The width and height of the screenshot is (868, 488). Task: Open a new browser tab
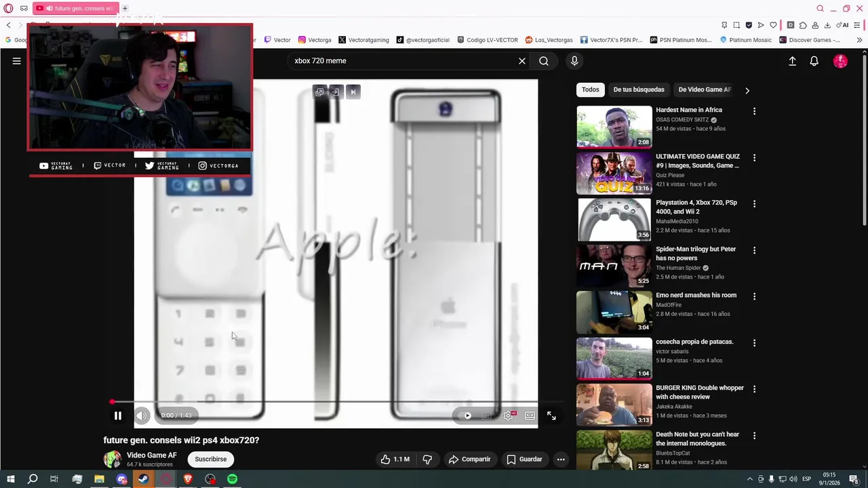coord(125,8)
